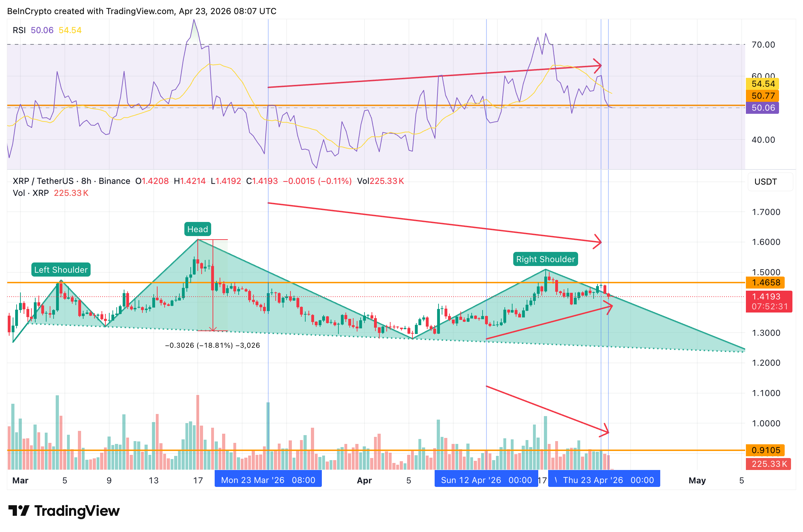Click the measurement label showing −18.81%

click(x=212, y=346)
